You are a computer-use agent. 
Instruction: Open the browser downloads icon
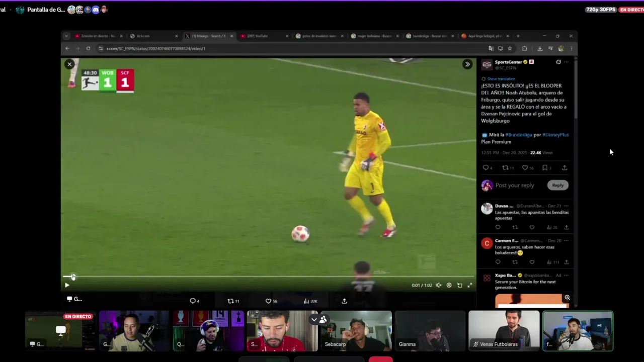coord(540,48)
